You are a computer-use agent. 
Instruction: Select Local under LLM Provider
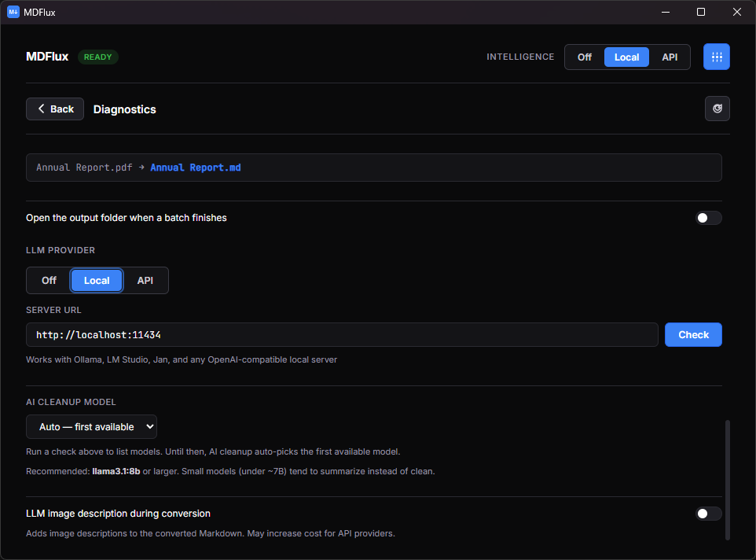point(97,280)
